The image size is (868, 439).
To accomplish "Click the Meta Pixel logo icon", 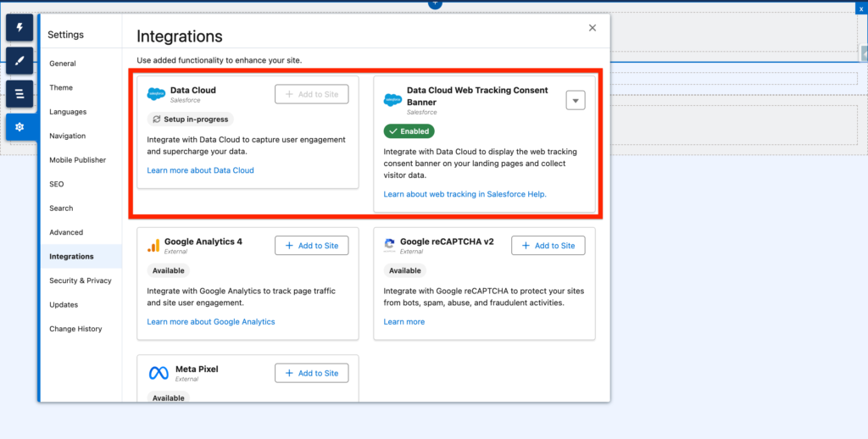I will [158, 373].
